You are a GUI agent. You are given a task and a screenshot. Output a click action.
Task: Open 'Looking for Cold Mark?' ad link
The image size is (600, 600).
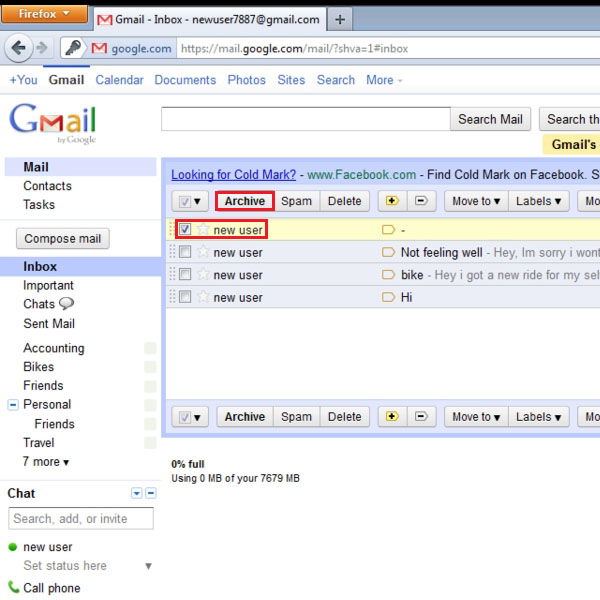pyautogui.click(x=233, y=174)
